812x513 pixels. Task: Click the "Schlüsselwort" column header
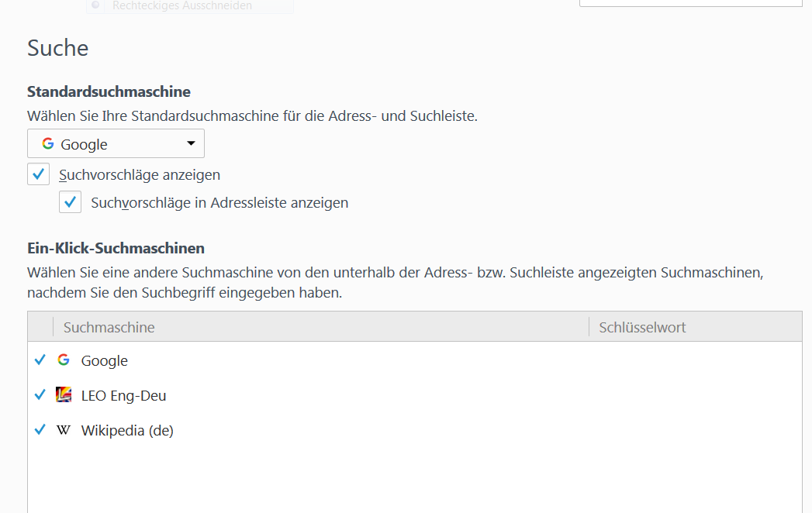pyautogui.click(x=642, y=327)
